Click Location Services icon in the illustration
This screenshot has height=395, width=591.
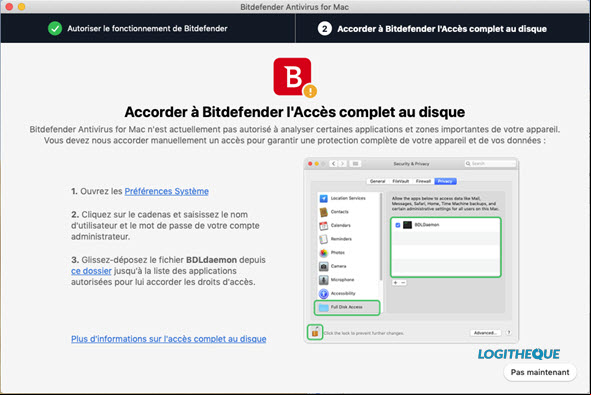(x=323, y=198)
